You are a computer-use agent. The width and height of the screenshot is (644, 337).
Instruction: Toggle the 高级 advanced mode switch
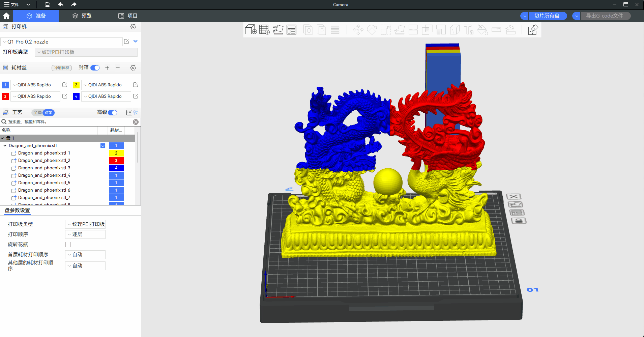[x=113, y=113]
